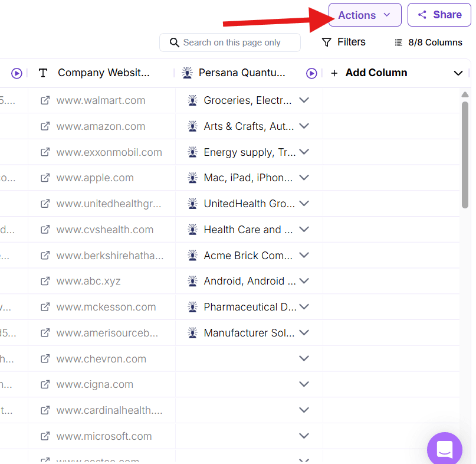476x464 pixels.
Task: Open external link icon for cardinalhealth row
Action: point(45,410)
